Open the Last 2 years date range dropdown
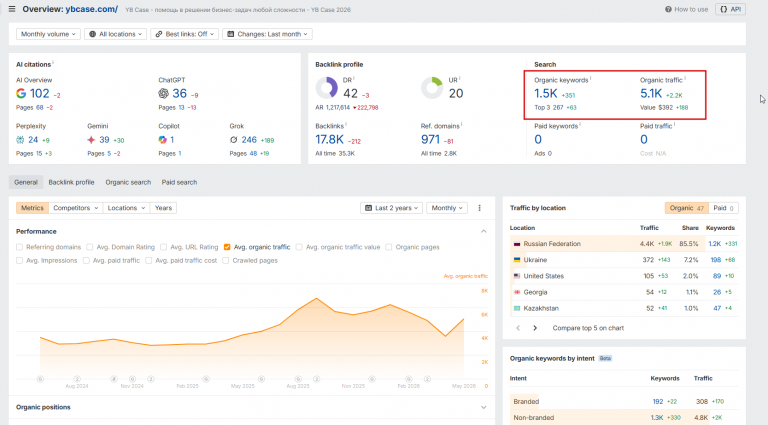The image size is (768, 425). pos(392,208)
